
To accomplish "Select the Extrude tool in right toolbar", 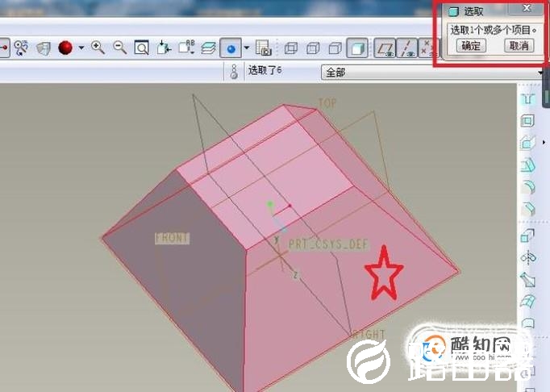I will tap(528, 236).
